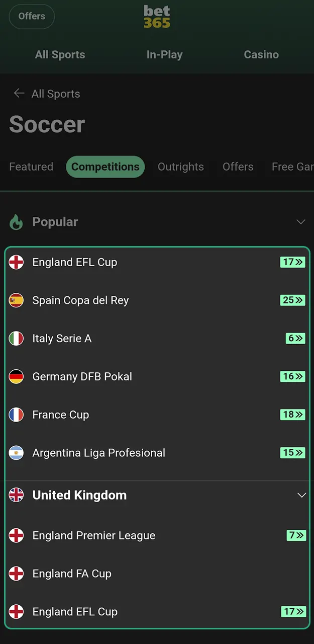The image size is (314, 644).
Task: Open the Casino section
Action: coord(261,54)
